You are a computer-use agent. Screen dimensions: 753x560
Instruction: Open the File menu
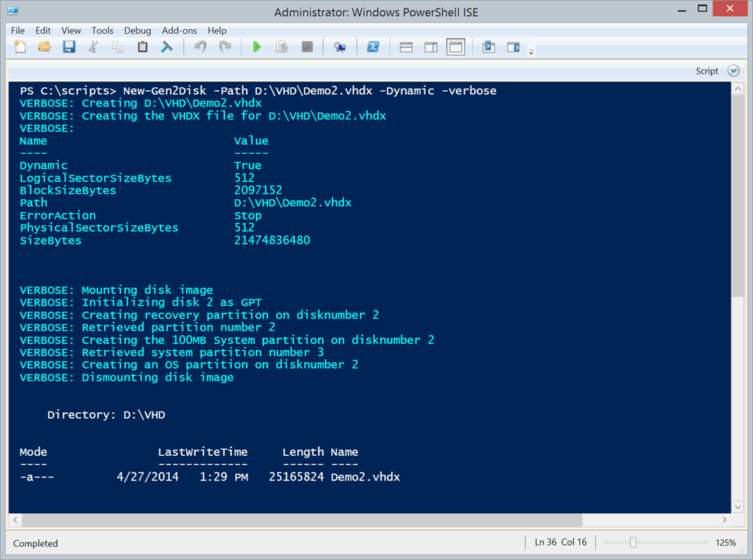(18, 30)
